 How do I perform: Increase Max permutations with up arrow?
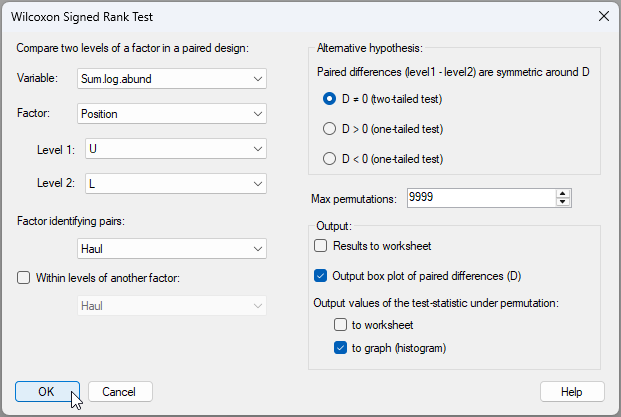[563, 194]
